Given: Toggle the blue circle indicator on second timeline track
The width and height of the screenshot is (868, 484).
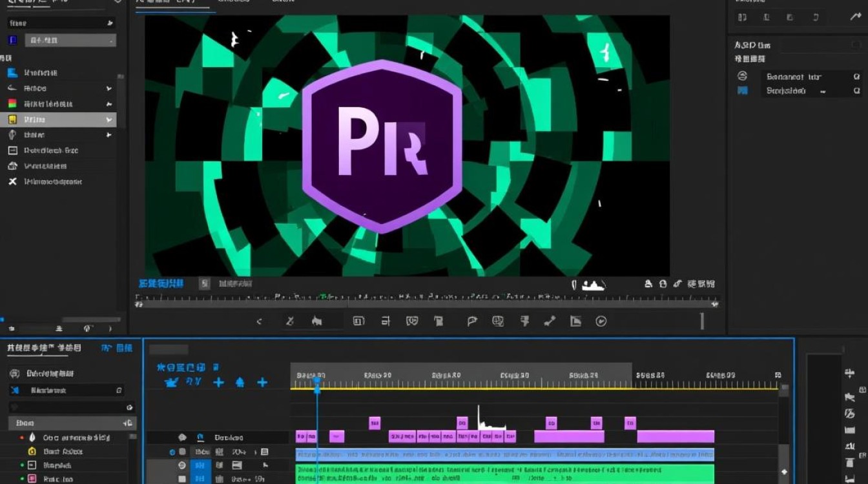Looking at the screenshot, I should pos(172,452).
